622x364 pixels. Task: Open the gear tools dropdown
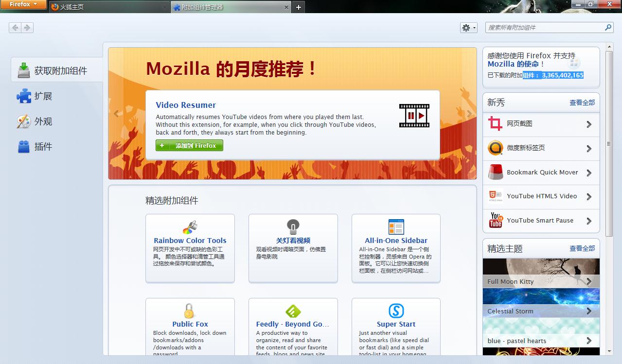click(x=469, y=28)
